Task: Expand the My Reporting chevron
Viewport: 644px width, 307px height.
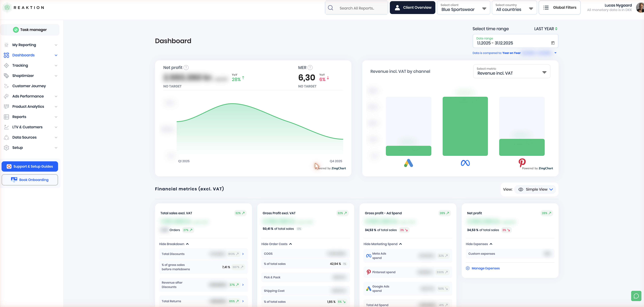Action: point(56,45)
